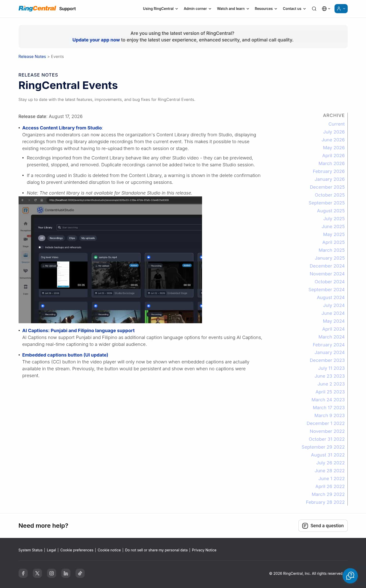Open the globe language selector
This screenshot has height=588, width=366.
[x=326, y=9]
